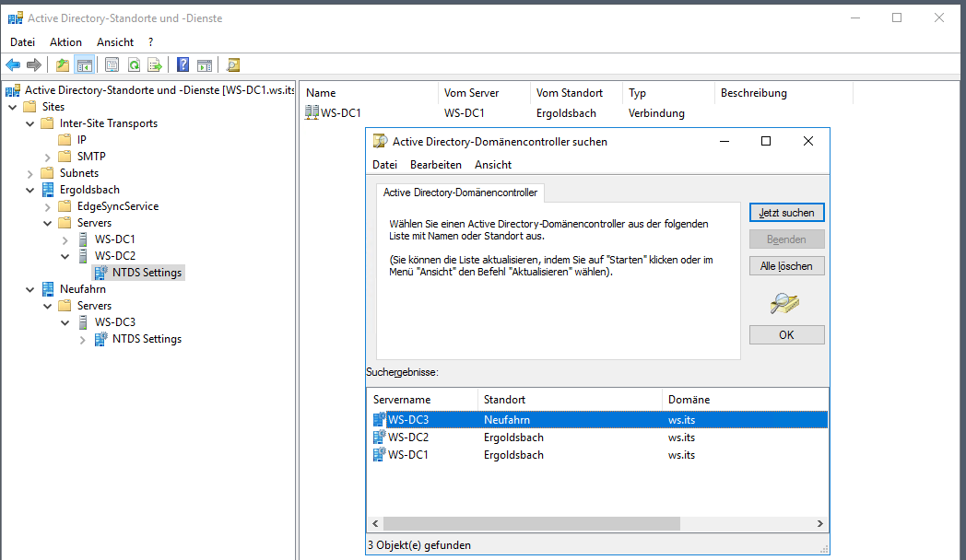Sort results by Standort column
Image resolution: width=966 pixels, height=560 pixels.
tap(570, 400)
